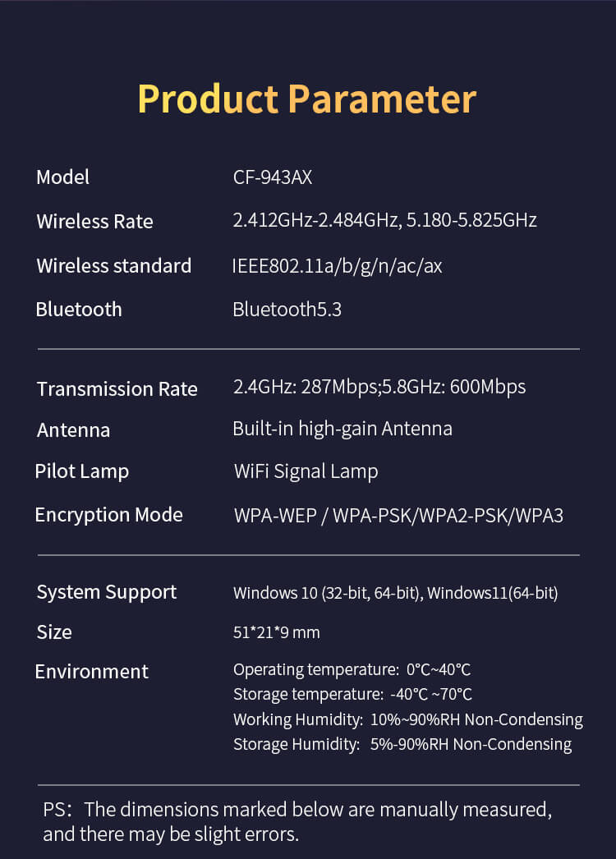Click the Product Parameter heading

click(307, 99)
